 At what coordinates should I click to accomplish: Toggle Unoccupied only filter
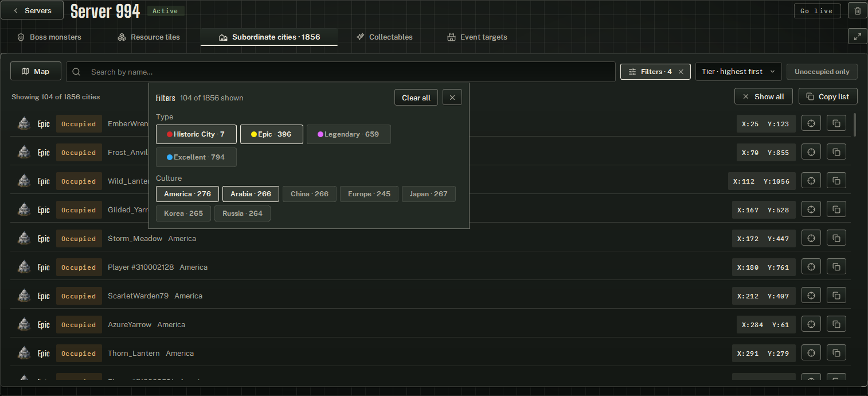click(x=822, y=72)
